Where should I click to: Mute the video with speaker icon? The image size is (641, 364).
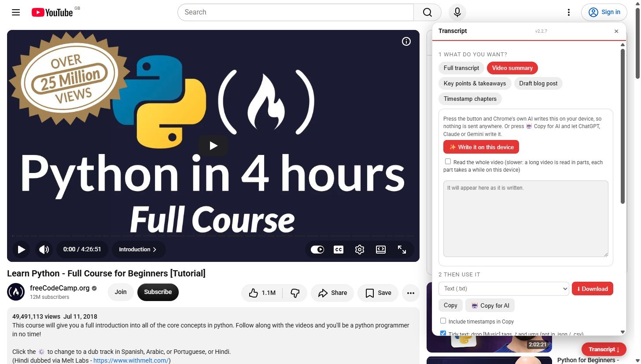tap(44, 250)
